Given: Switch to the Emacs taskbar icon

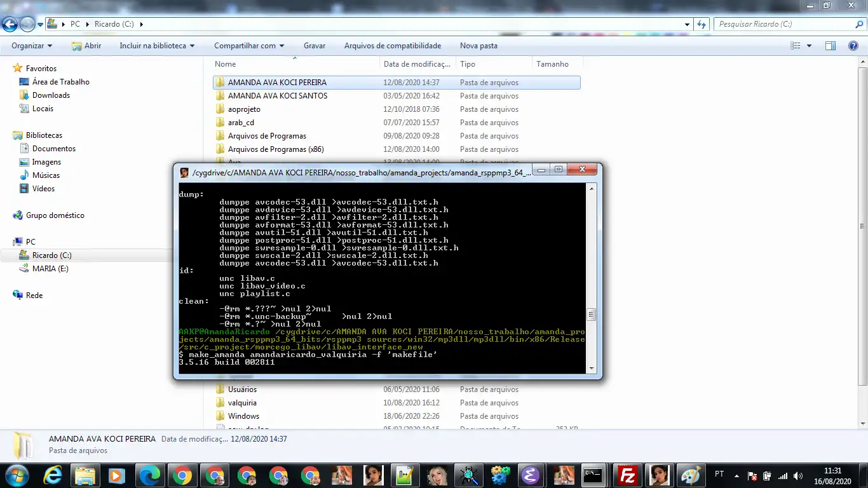Looking at the screenshot, I should pyautogui.click(x=531, y=475).
